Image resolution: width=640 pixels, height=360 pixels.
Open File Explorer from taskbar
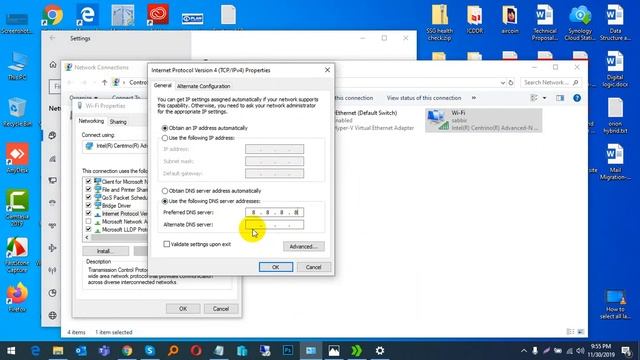pyautogui.click(x=58, y=351)
